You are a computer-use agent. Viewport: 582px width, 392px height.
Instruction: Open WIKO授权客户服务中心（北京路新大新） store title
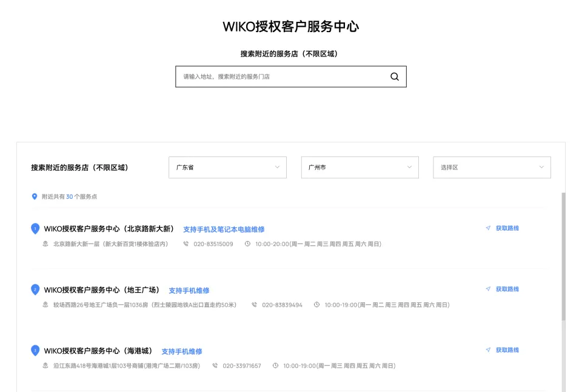coord(109,229)
